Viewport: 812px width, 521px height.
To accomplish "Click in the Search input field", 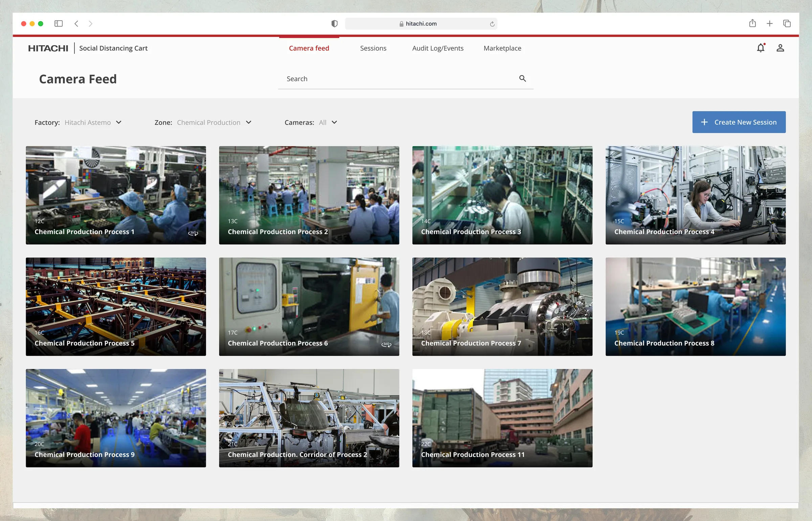I will click(406, 79).
